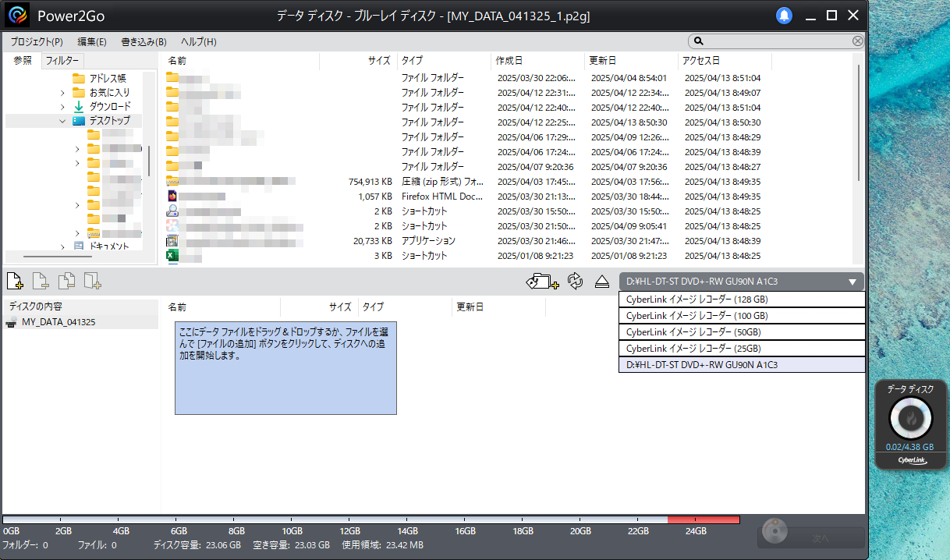The width and height of the screenshot is (950, 560).
Task: Select CyberLink イメージ レコーダー (128 GB)
Action: (x=742, y=299)
